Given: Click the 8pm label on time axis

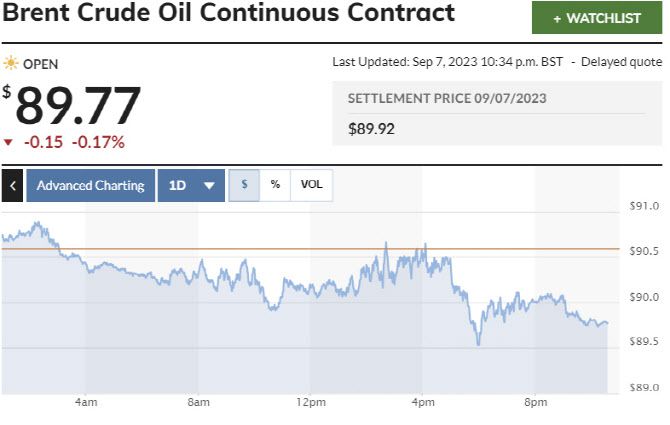Looking at the screenshot, I should (535, 403).
